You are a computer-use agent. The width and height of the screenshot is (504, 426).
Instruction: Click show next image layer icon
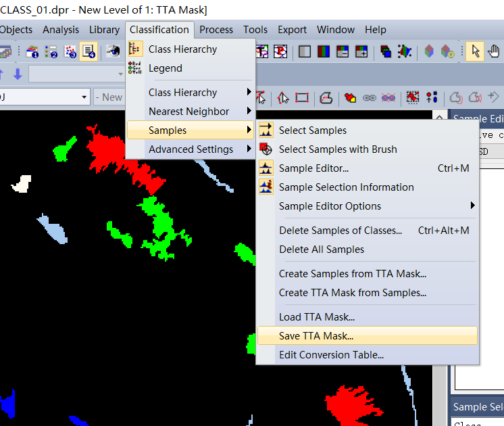(361, 51)
